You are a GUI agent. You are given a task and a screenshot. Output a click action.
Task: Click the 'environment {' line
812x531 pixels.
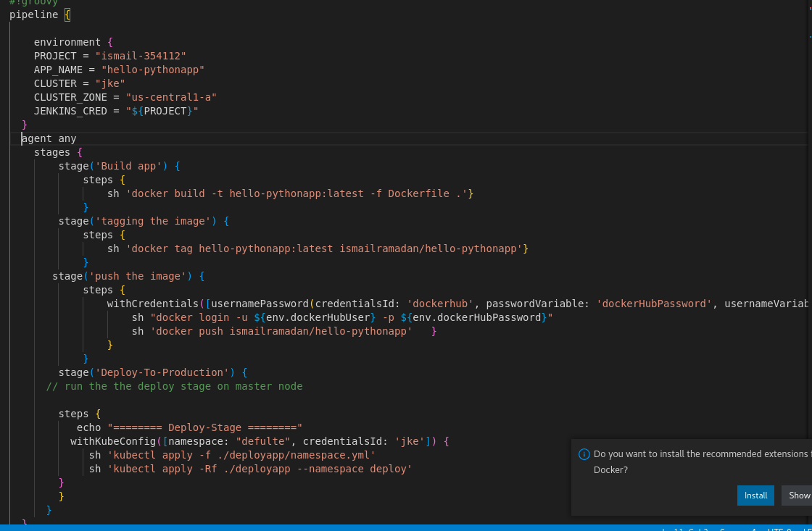[73, 43]
